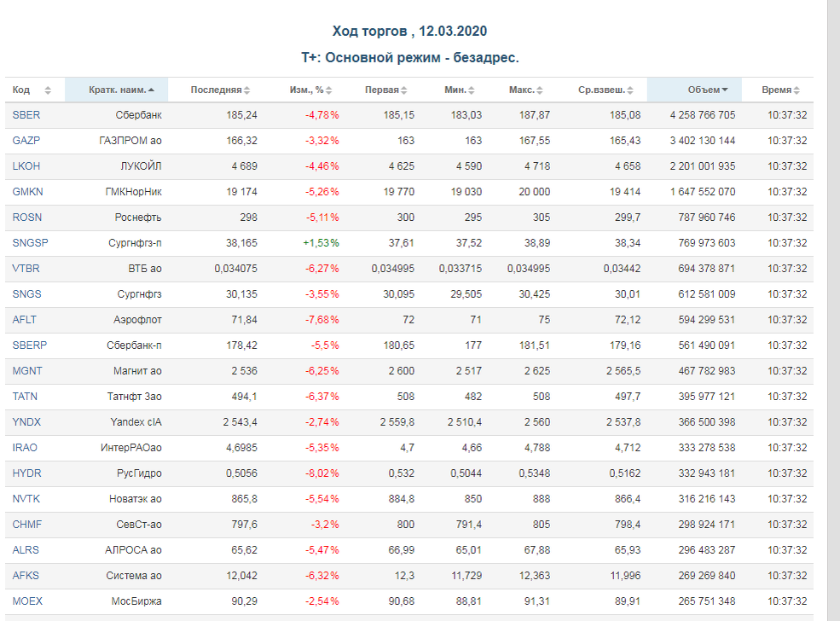This screenshot has width=840, height=621.
Task: Click last price 19 174
Action: (x=241, y=192)
